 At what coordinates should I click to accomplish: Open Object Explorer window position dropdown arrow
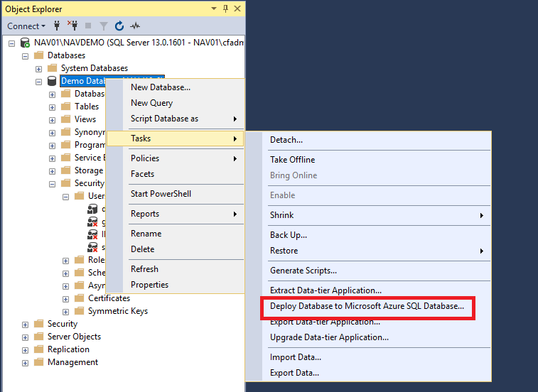coord(214,9)
